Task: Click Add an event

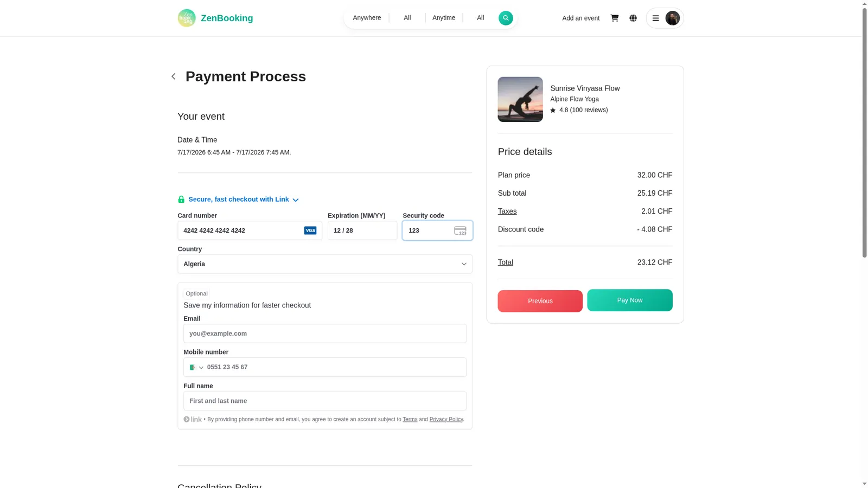Action: 581,18
